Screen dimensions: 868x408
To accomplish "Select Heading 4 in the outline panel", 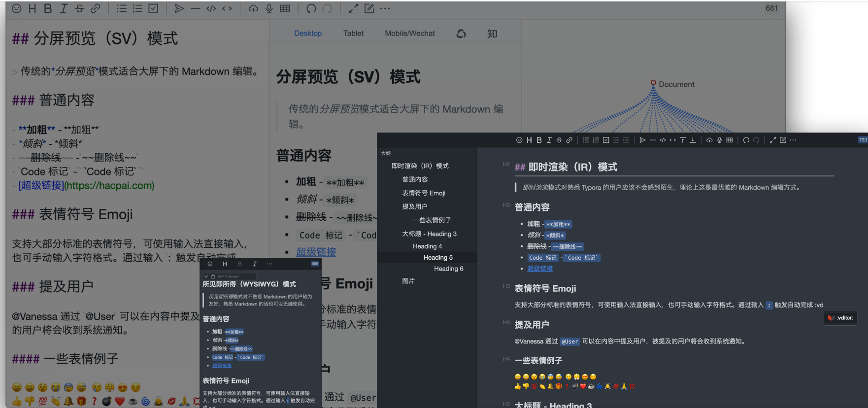I will (427, 246).
